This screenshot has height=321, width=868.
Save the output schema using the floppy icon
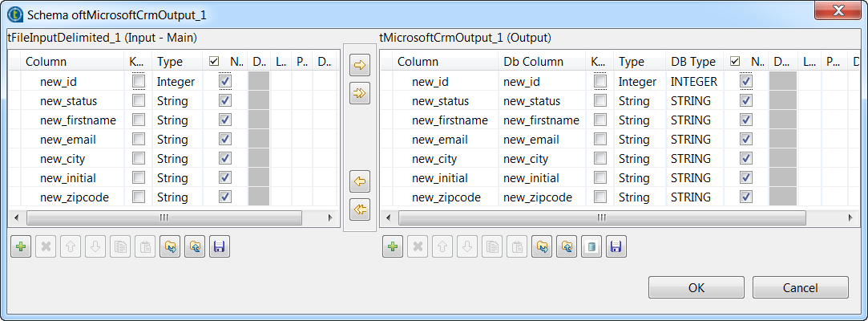615,247
